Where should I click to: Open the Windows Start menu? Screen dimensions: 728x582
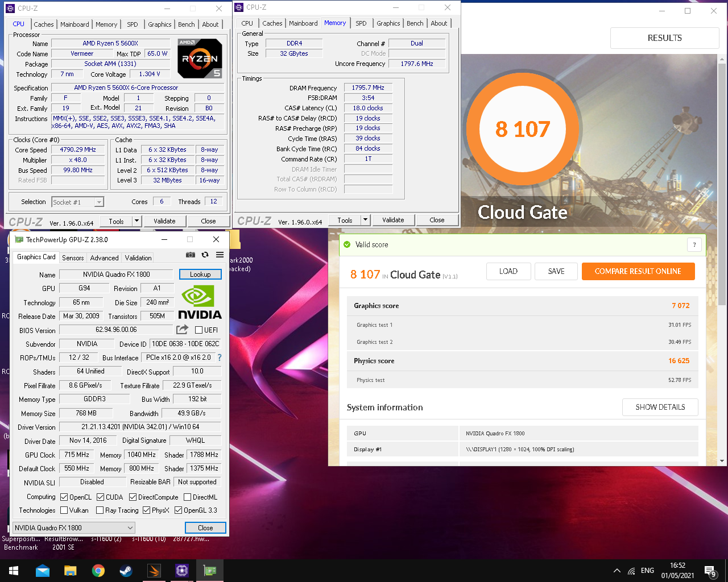(14, 571)
